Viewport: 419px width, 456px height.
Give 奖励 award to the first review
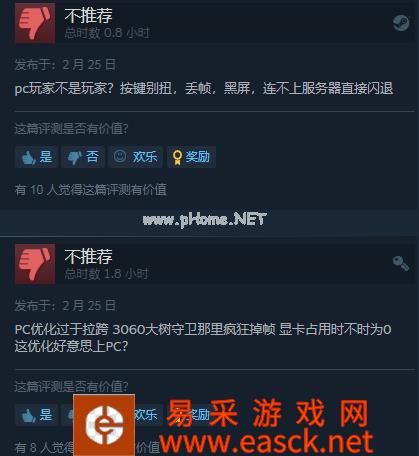[191, 157]
